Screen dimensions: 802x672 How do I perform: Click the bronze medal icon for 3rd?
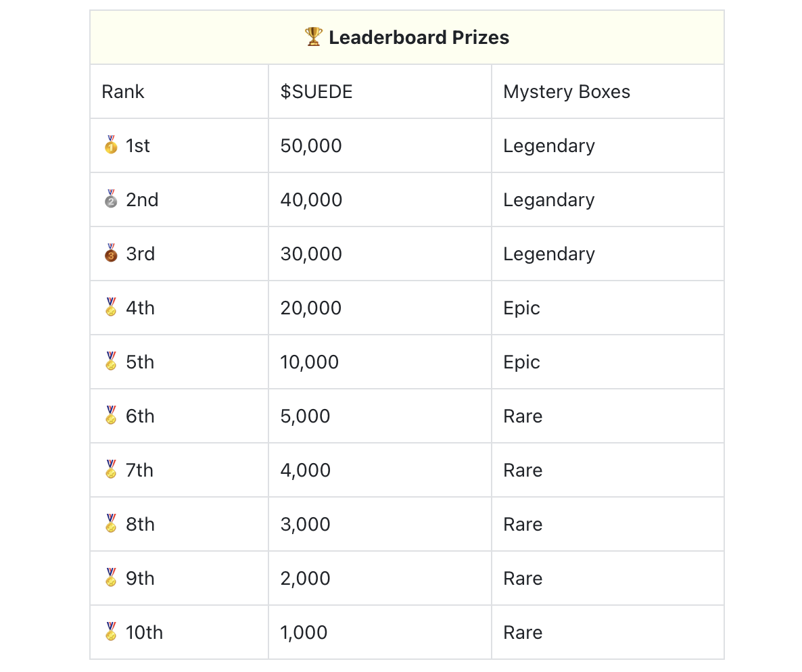[111, 254]
